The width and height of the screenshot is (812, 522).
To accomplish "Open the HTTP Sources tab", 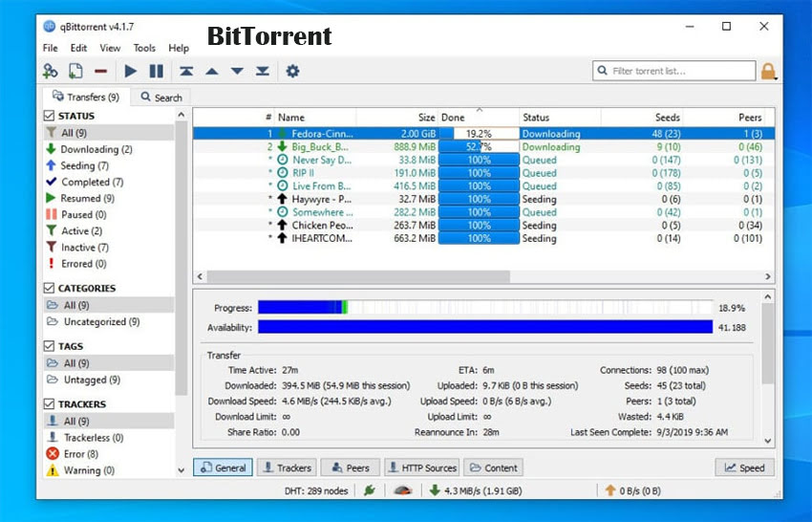I will click(421, 468).
